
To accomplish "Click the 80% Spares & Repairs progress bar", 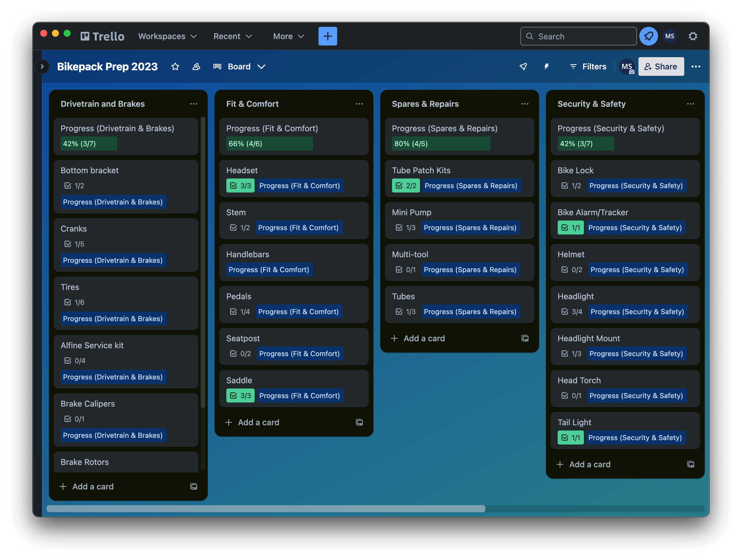I will click(x=440, y=143).
